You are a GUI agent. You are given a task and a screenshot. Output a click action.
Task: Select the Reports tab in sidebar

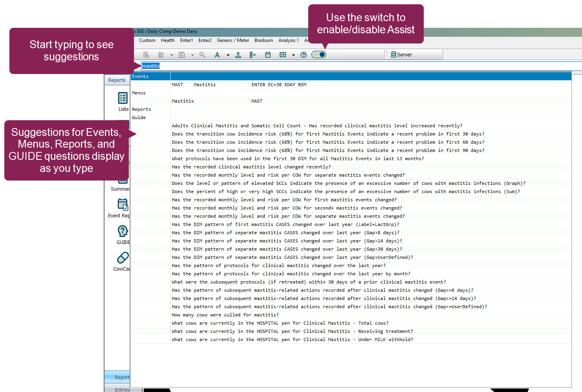pyautogui.click(x=117, y=80)
